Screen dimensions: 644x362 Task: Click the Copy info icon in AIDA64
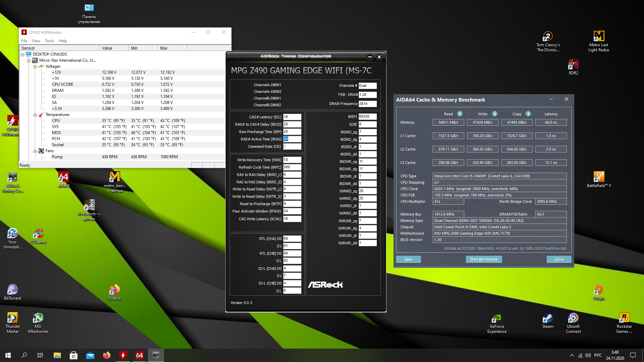[528, 114]
